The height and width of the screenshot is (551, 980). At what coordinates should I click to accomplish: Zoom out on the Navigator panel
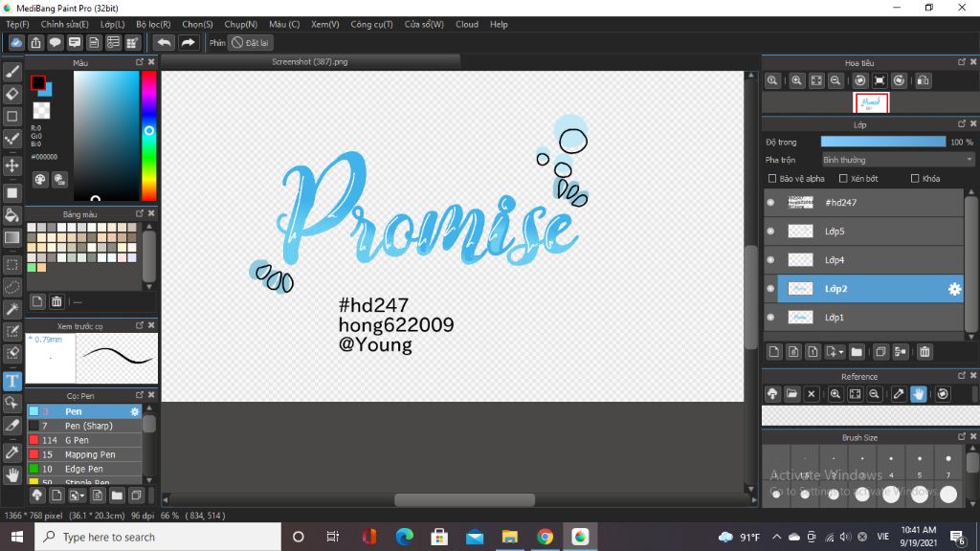point(835,80)
